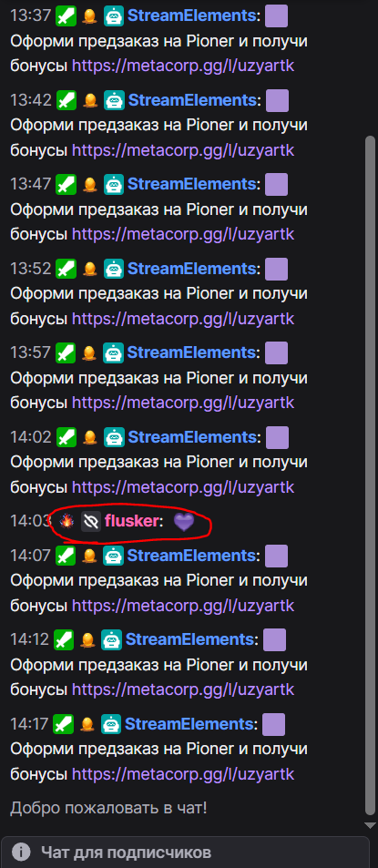Screen dimensions: 378x868
Task: Click the purple square emote at 13:57
Action: point(276,352)
